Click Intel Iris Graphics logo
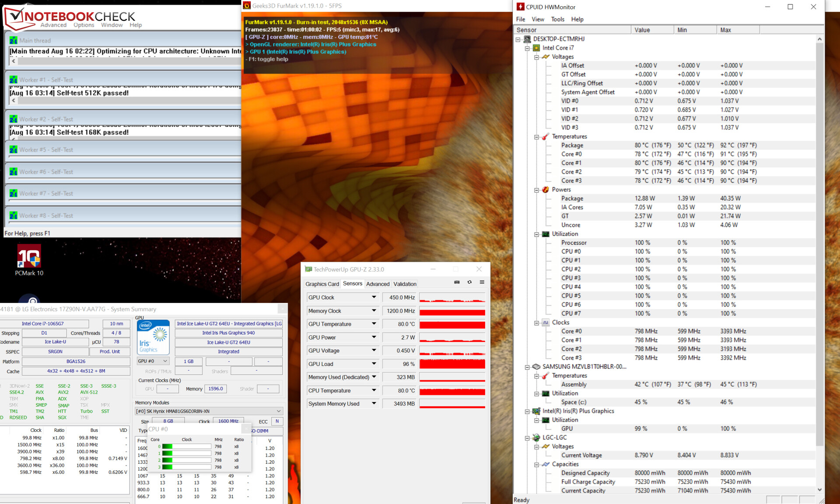This screenshot has width=840, height=504. (x=153, y=337)
